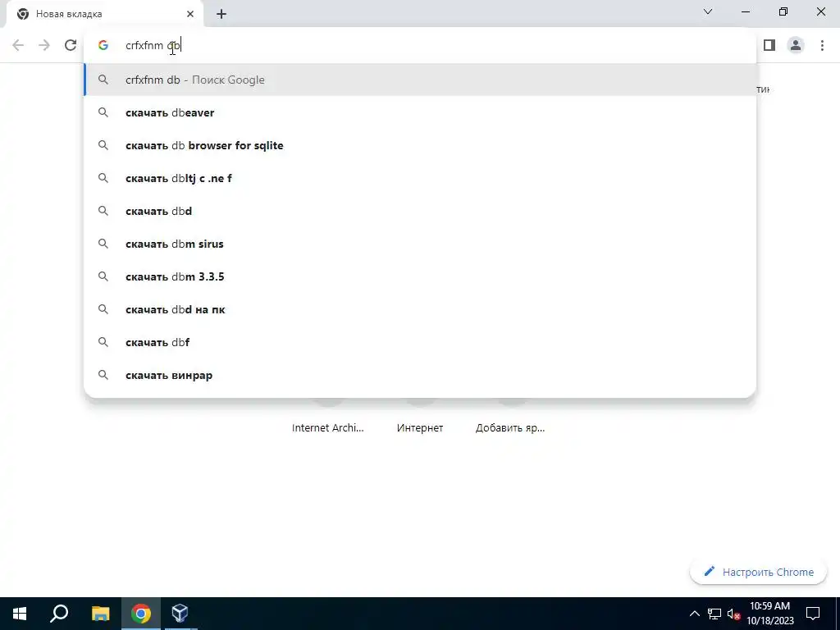Screen dimensions: 840x630
Task: Open the Windows Start menu
Action: [x=20, y=614]
